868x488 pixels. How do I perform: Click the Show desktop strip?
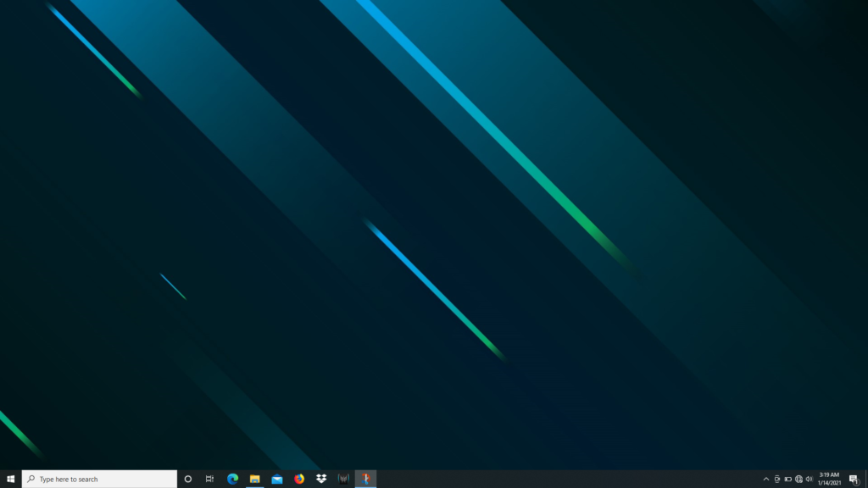pyautogui.click(x=866, y=480)
